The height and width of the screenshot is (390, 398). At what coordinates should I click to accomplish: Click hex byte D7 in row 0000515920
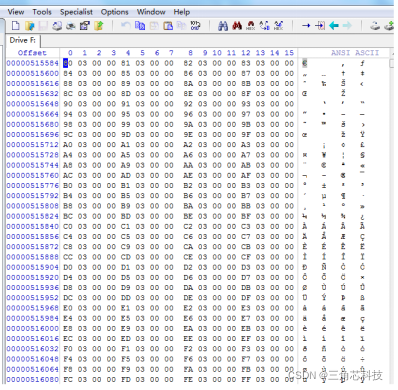point(246,277)
